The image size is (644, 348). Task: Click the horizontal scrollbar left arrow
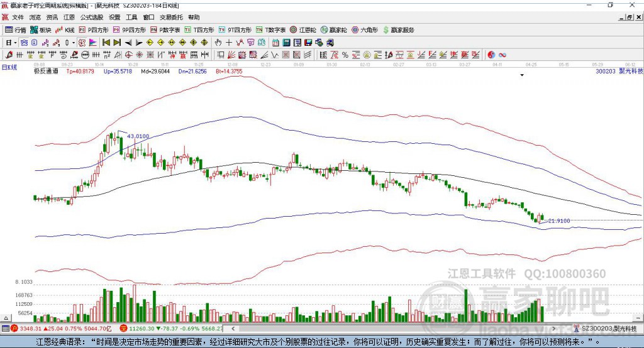tap(233, 329)
